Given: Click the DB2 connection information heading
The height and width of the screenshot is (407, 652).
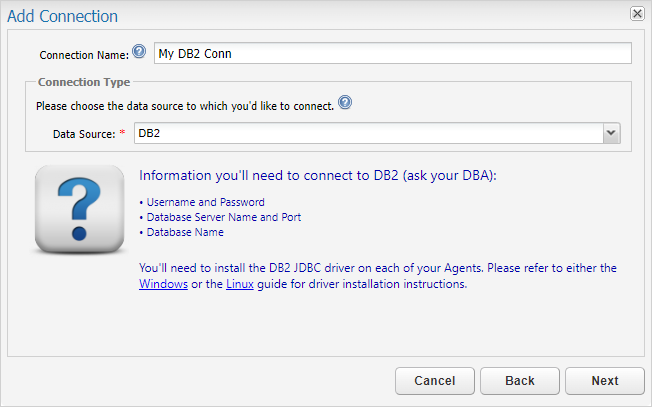Looking at the screenshot, I should click(x=317, y=176).
